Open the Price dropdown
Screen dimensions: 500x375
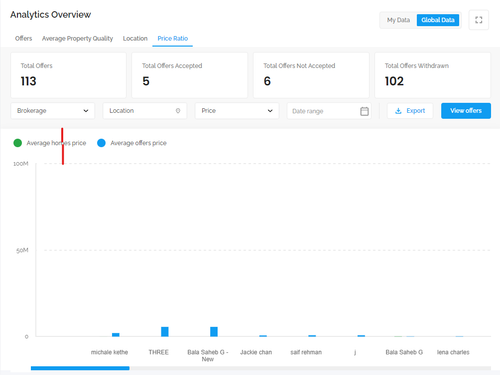237,111
